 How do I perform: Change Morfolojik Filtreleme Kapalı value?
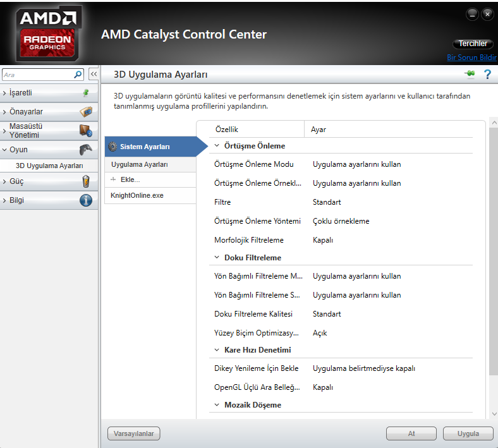point(323,240)
